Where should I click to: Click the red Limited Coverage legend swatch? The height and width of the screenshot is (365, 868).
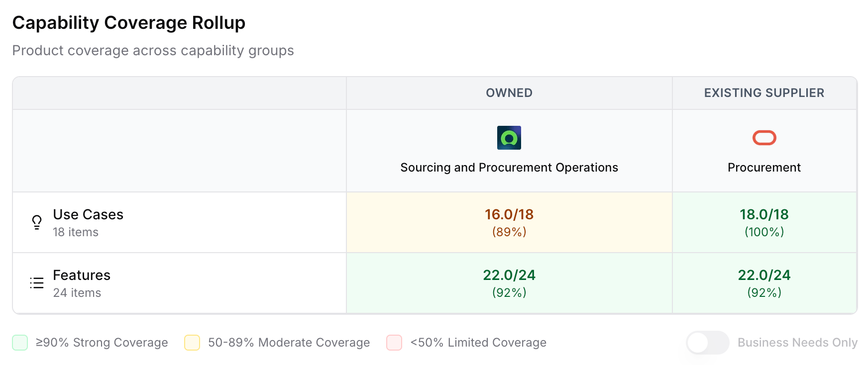click(394, 343)
